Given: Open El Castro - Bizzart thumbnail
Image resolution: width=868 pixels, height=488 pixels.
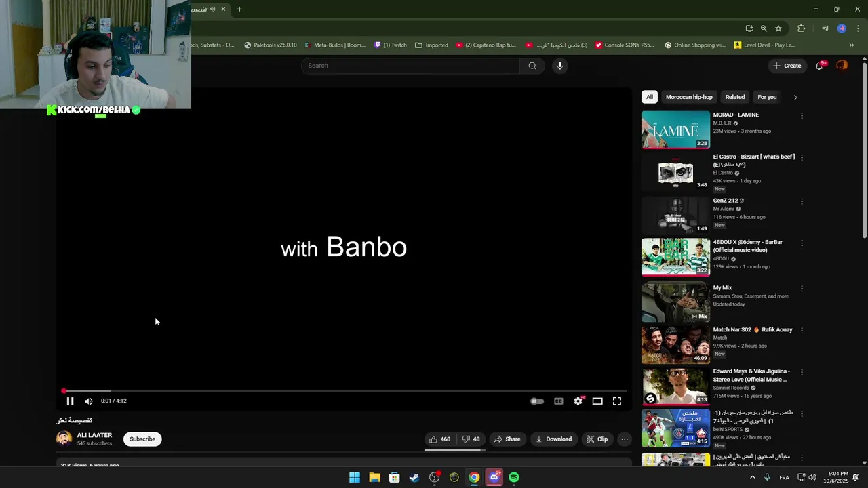Looking at the screenshot, I should (x=675, y=171).
